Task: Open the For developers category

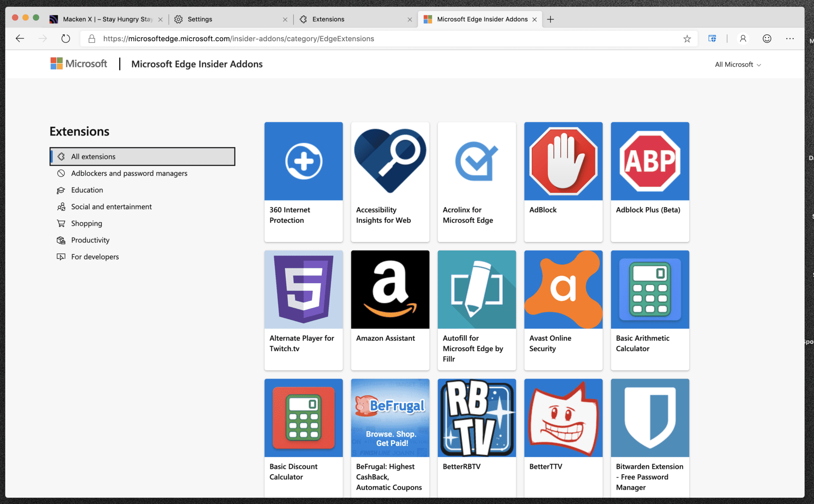Action: [x=95, y=257]
